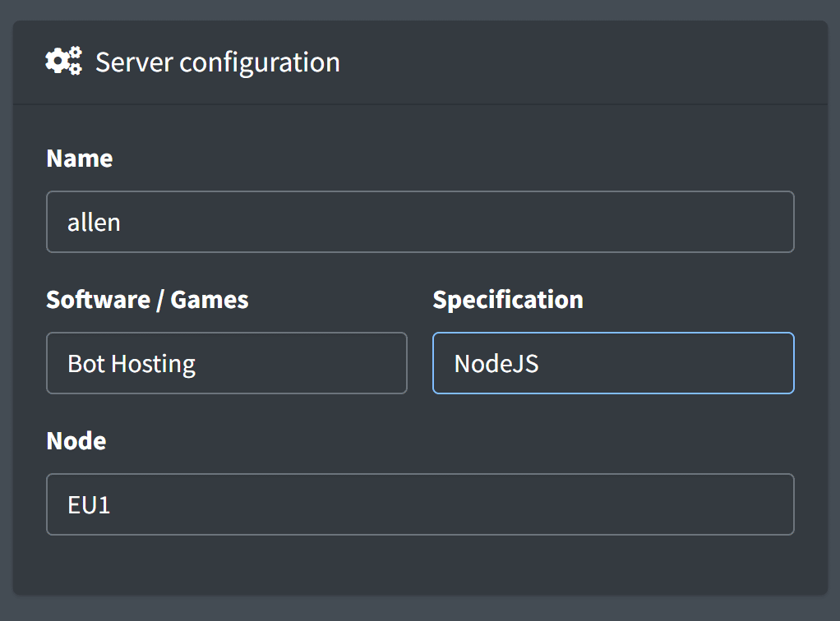Expand the Node selection dropdown
840x621 pixels.
tap(419, 504)
